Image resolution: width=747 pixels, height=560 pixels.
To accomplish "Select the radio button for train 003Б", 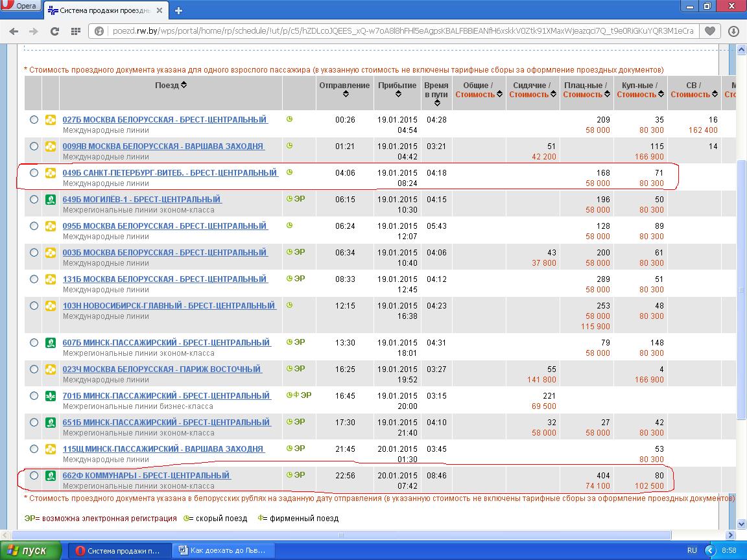I will 34,253.
